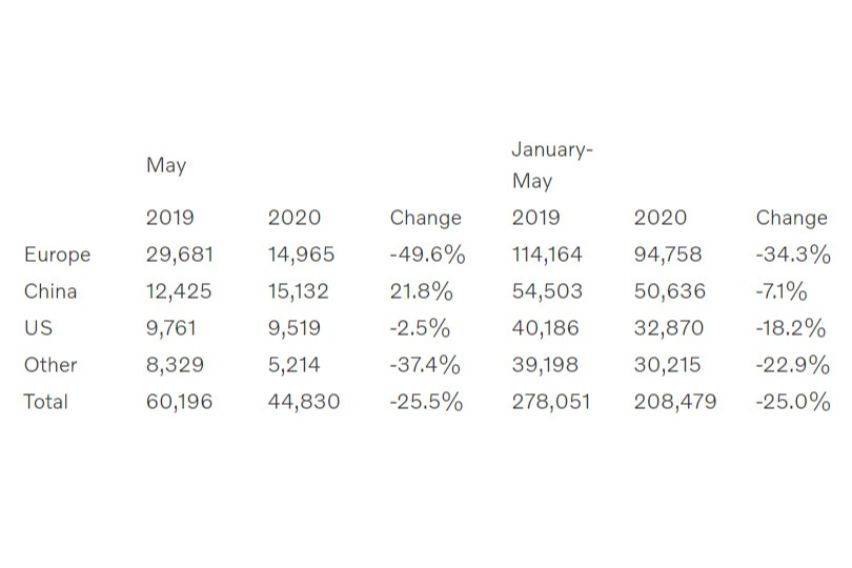Screen dimensions: 852x568
Task: Select US May 2019 value 9,761
Action: (x=171, y=328)
